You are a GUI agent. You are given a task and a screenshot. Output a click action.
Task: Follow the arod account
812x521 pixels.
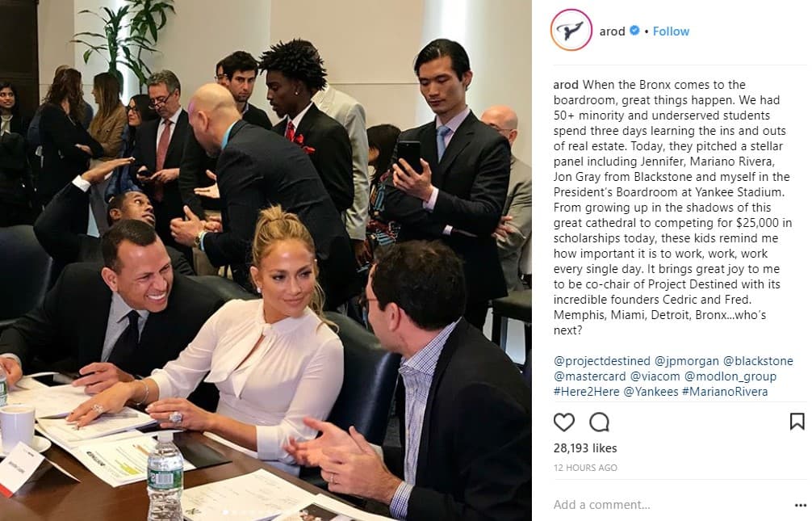pos(671,32)
